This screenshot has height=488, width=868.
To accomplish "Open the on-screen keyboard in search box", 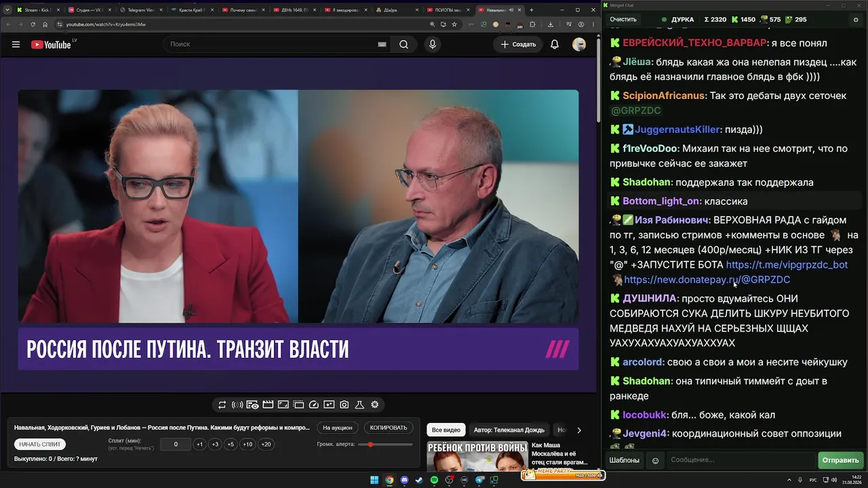I will 382,44.
